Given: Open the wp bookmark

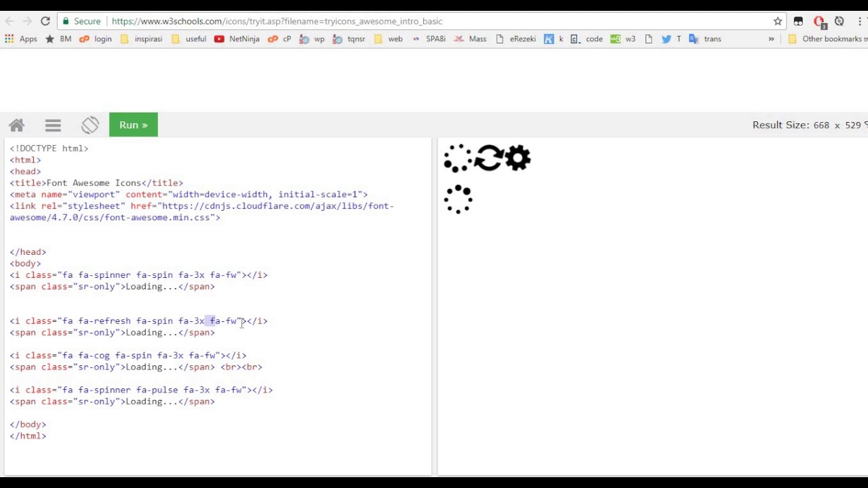Looking at the screenshot, I should [x=311, y=39].
